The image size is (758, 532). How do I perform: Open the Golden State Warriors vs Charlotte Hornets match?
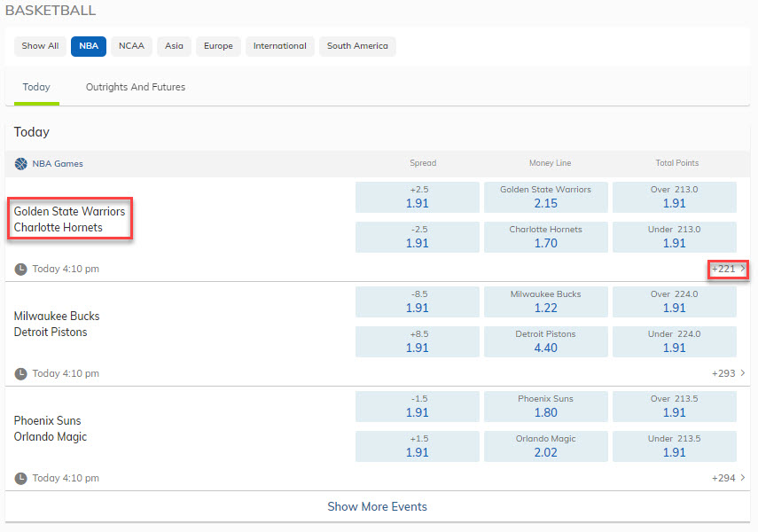tap(70, 219)
